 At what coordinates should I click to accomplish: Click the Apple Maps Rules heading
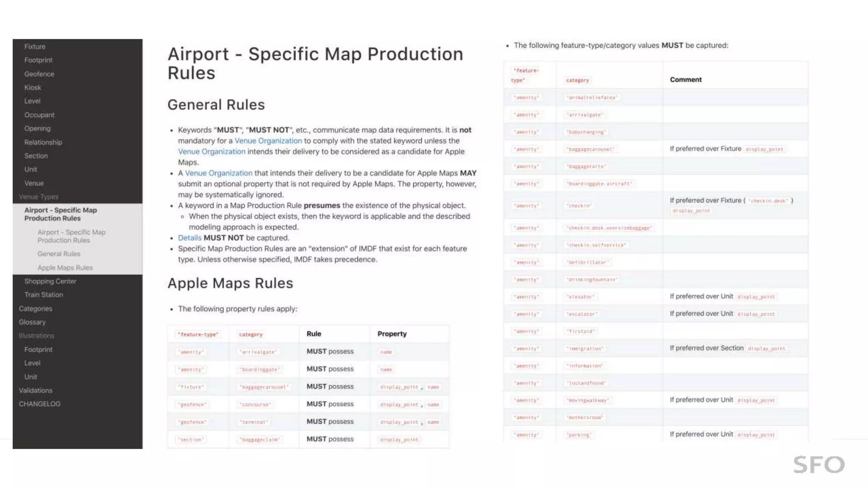[230, 283]
